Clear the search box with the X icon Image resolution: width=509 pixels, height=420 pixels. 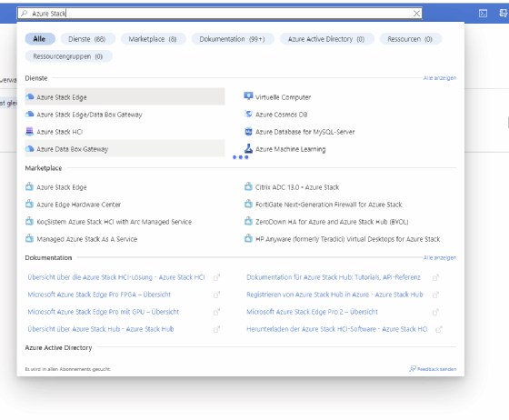click(416, 14)
